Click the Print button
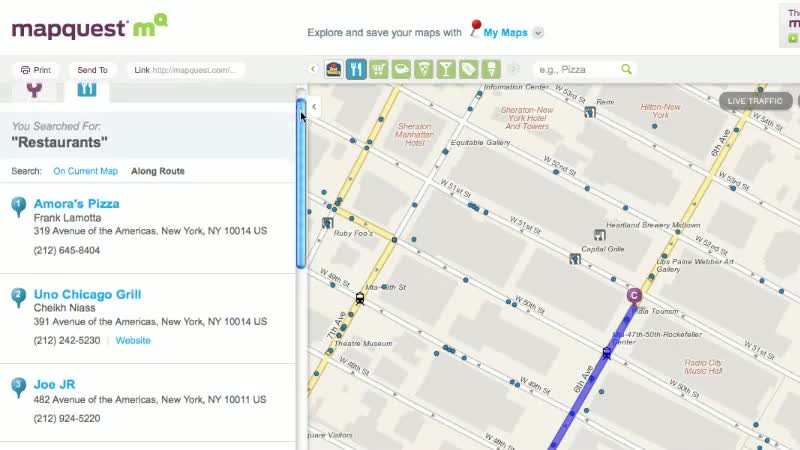 [x=36, y=70]
